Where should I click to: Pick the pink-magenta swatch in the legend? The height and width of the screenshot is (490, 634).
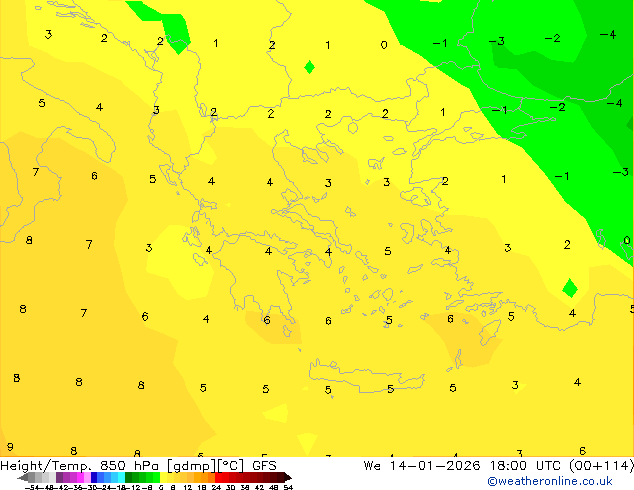tap(80, 477)
